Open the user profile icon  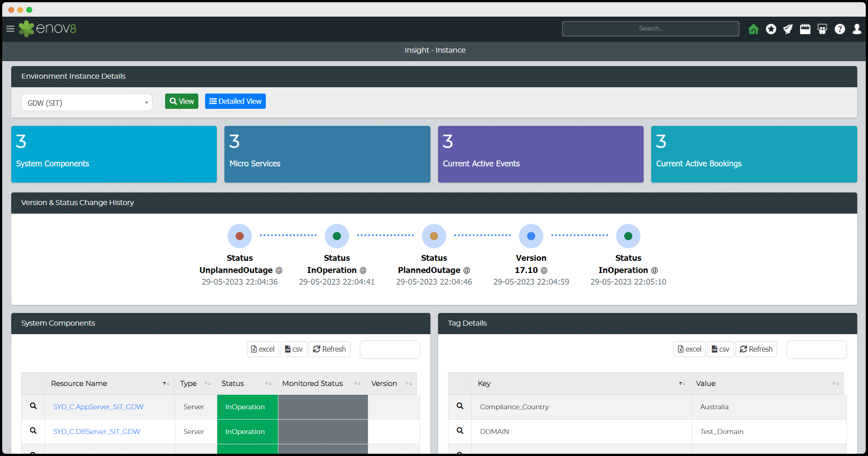pyautogui.click(x=857, y=29)
